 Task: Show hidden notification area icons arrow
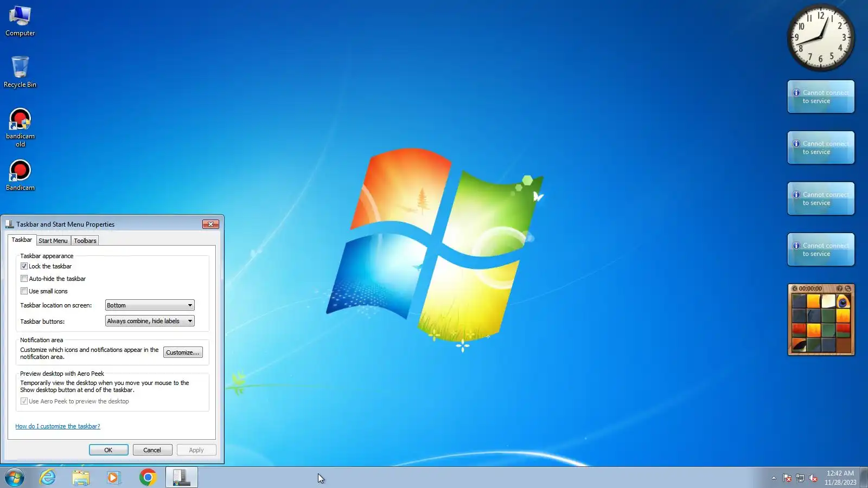tap(774, 478)
